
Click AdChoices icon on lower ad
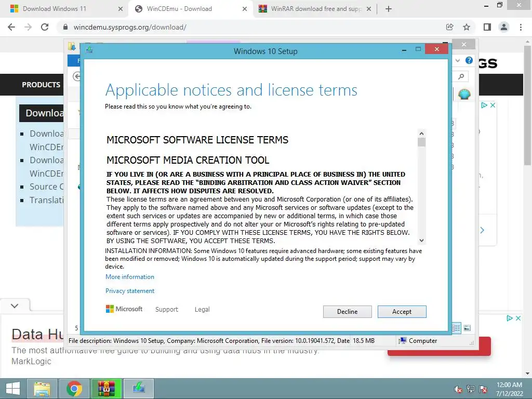click(509, 318)
